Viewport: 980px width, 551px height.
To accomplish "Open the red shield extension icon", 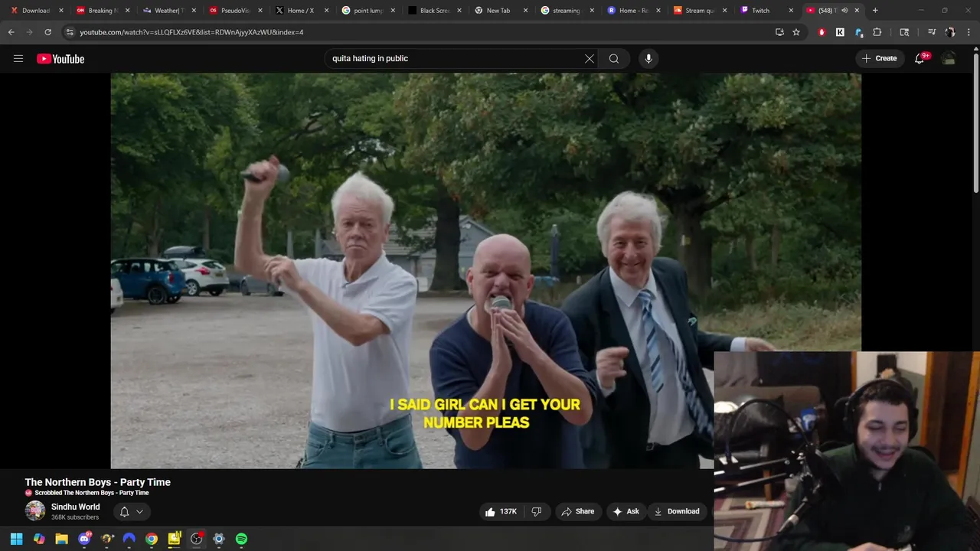I will coord(822,32).
